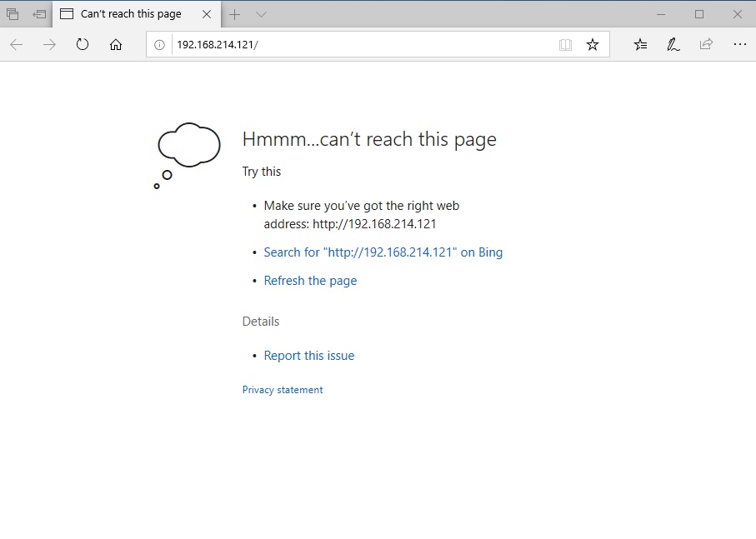
Task: Click the "Refresh the page" link
Action: (310, 281)
